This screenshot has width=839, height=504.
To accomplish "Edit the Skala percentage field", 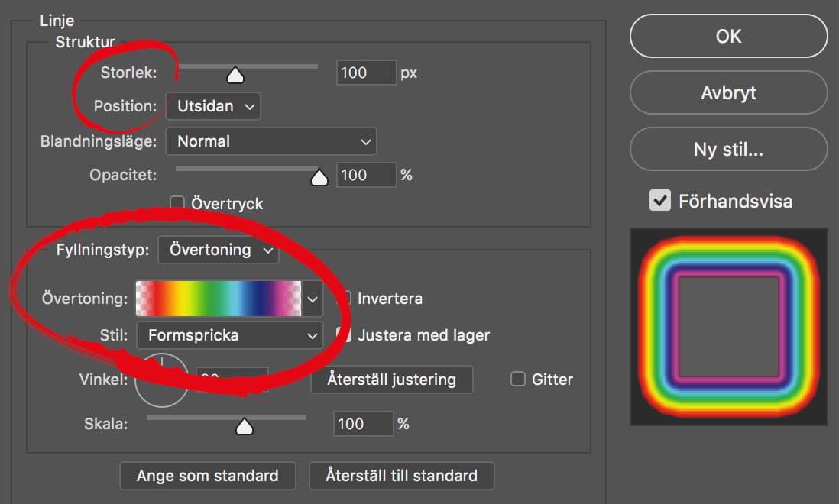I will point(363,424).
